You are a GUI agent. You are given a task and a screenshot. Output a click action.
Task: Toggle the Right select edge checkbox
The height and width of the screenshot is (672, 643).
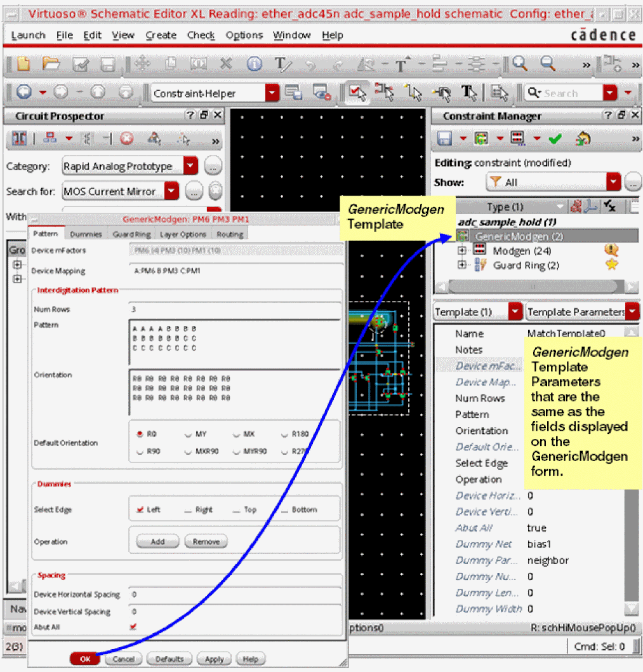[188, 510]
